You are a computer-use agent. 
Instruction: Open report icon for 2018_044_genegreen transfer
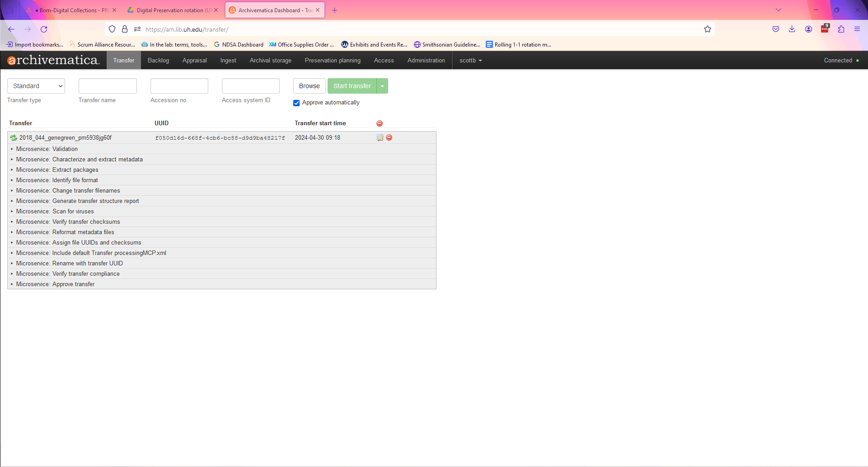tap(380, 138)
